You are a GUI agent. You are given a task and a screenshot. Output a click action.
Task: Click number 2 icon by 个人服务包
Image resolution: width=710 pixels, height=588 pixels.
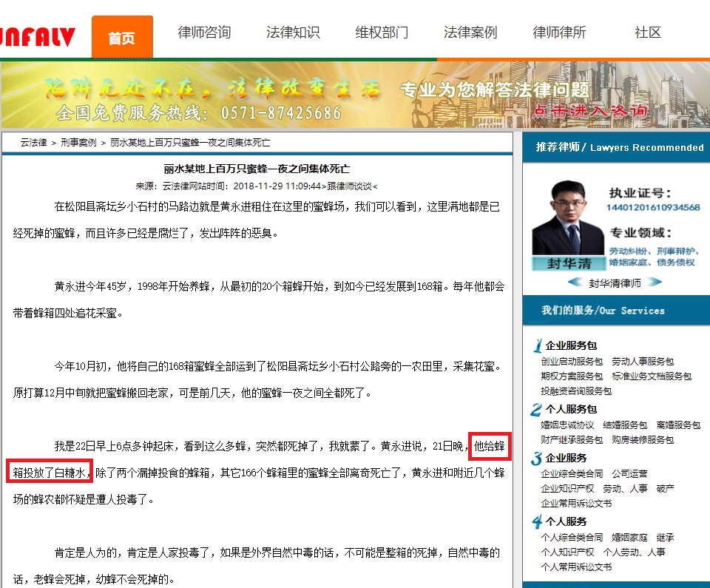[536, 410]
